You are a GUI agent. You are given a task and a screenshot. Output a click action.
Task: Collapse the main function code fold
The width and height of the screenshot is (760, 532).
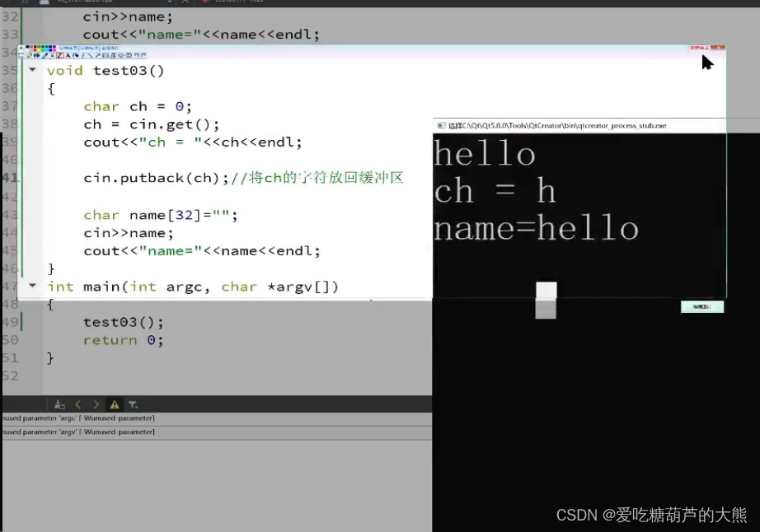click(33, 287)
